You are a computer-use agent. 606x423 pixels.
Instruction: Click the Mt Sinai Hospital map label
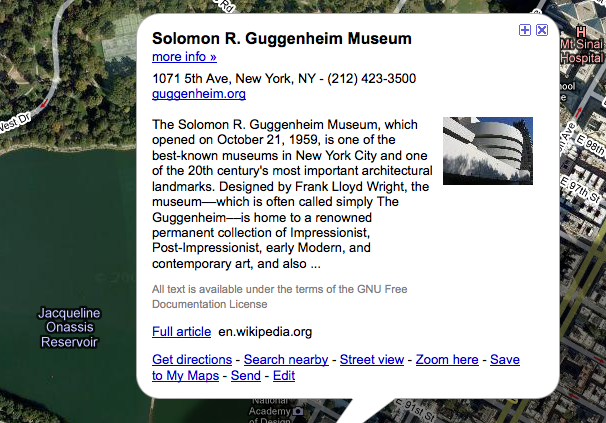[x=580, y=52]
